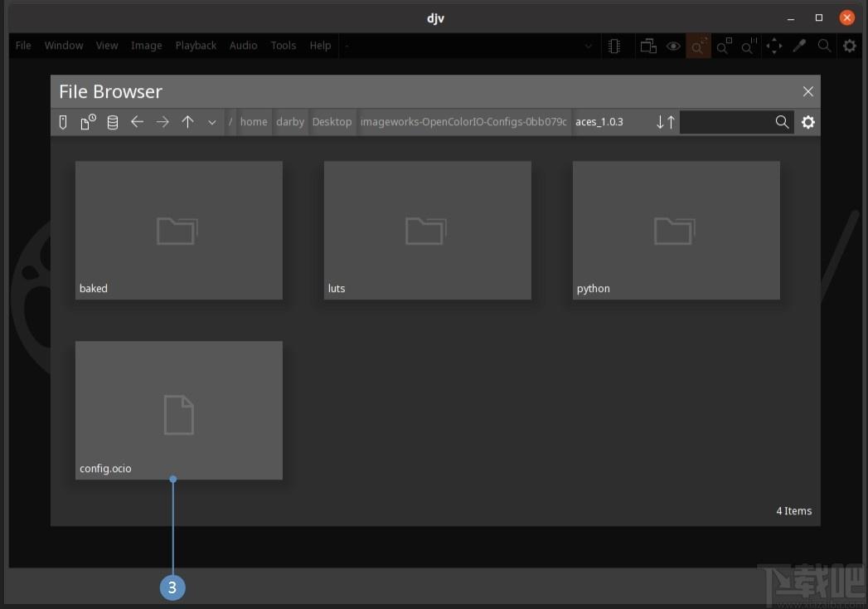Open the file browser settings gear
The image size is (868, 609).
808,122
